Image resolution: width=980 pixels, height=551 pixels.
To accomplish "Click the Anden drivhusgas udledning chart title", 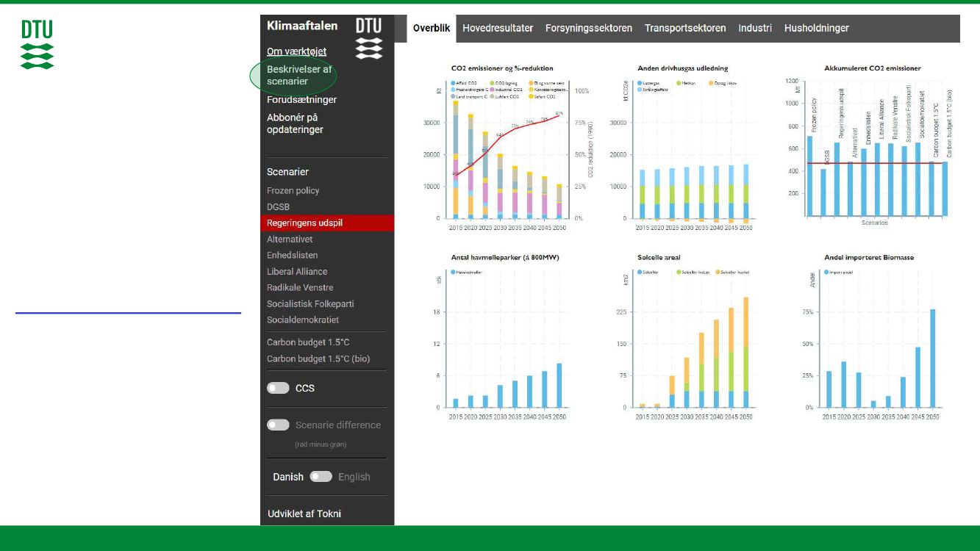I will coord(683,68).
